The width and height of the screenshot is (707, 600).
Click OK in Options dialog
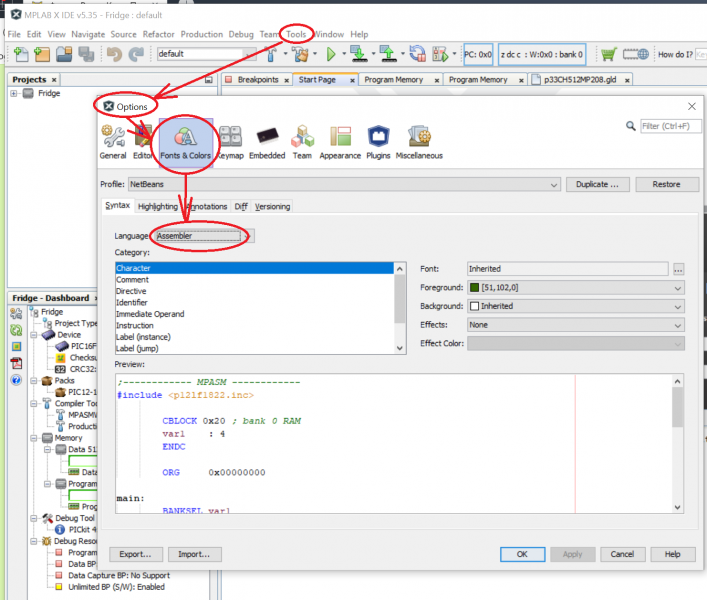point(522,554)
